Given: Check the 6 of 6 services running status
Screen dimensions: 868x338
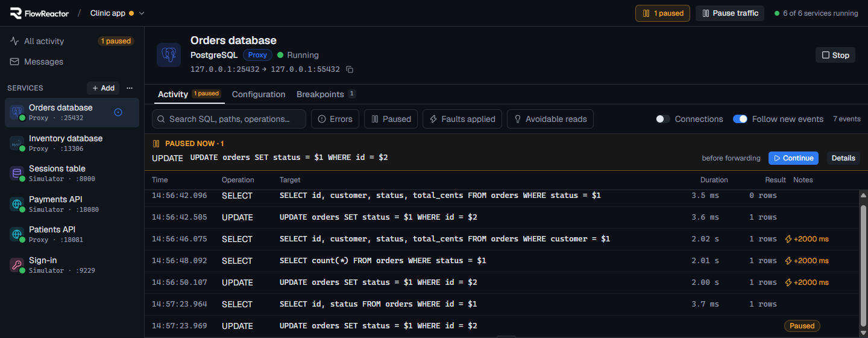Looking at the screenshot, I should 816,13.
